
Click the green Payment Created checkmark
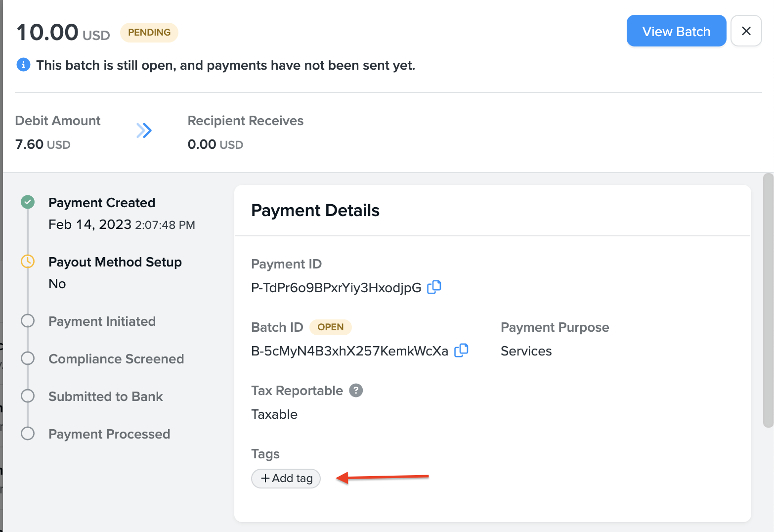[28, 202]
